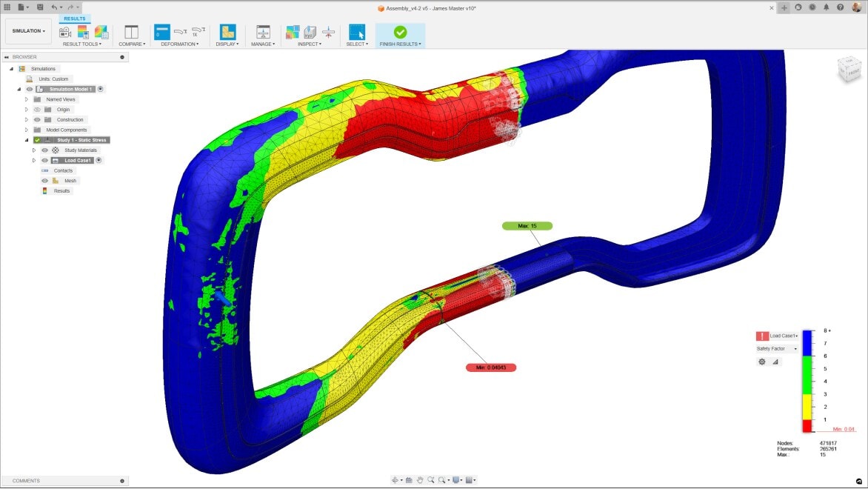This screenshot has width=868, height=489.
Task: Switch to the Results tab
Action: (x=74, y=18)
